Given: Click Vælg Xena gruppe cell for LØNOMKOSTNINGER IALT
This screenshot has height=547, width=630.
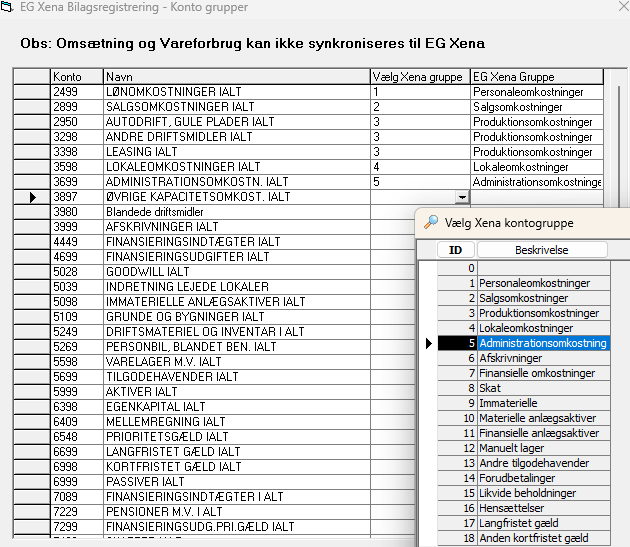Looking at the screenshot, I should pyautogui.click(x=419, y=92).
